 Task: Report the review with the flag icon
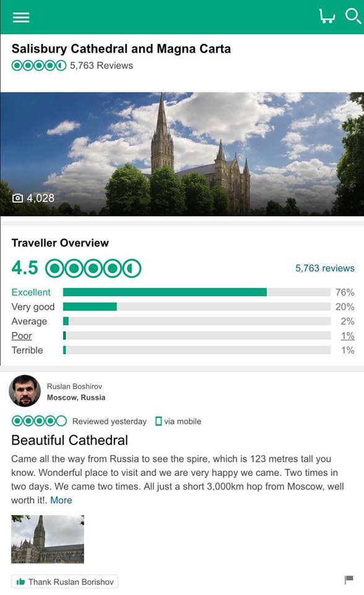click(x=349, y=580)
